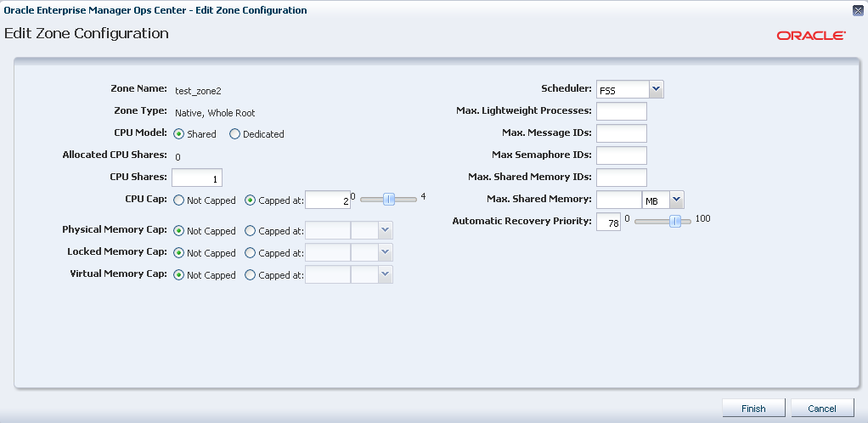868x423 pixels.
Task: Select Dedicated CPU Model
Action: 234,134
